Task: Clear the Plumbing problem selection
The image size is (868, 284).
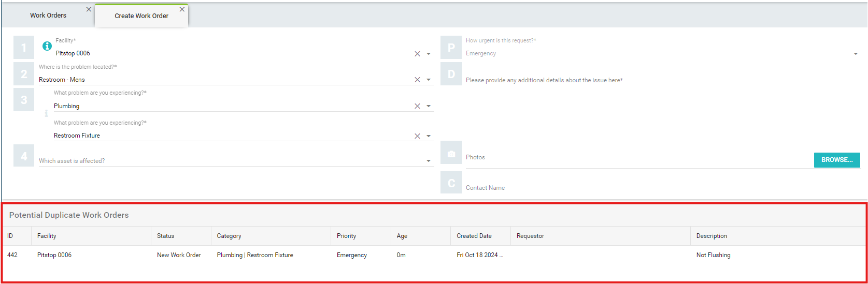Action: coord(417,106)
